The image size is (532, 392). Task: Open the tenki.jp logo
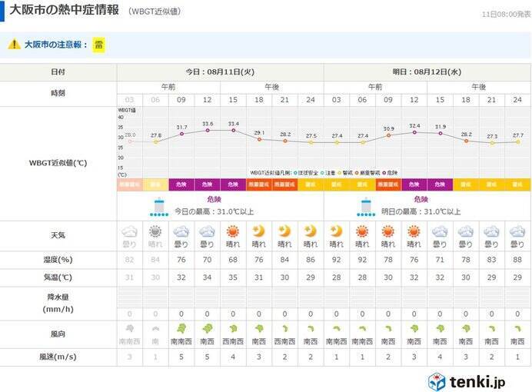coord(467,382)
